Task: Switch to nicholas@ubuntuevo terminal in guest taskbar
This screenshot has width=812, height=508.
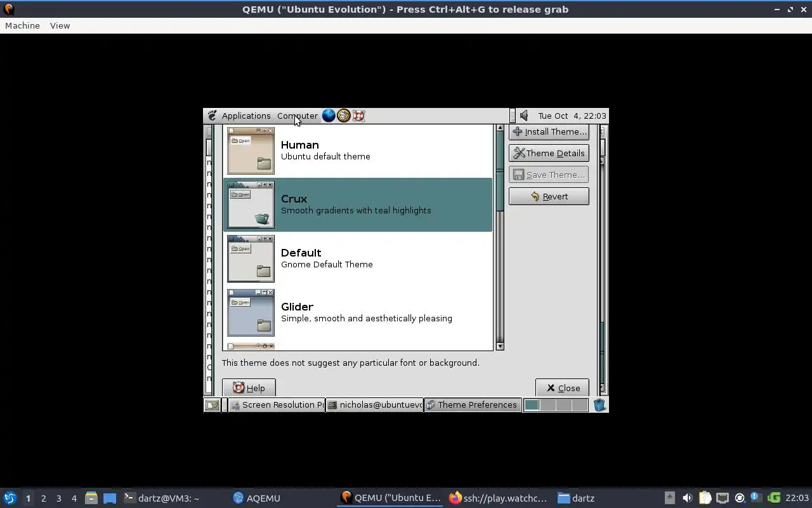Action: pyautogui.click(x=374, y=405)
